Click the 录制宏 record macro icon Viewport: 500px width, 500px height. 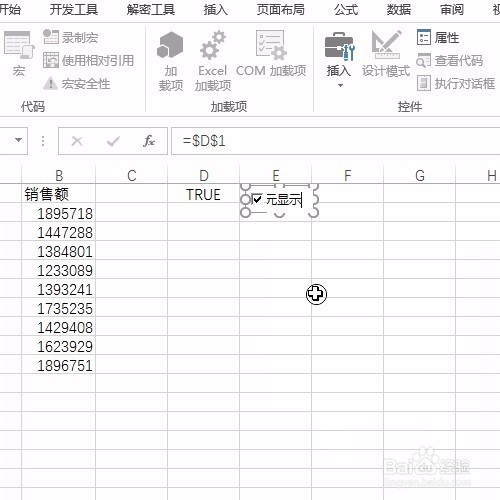[x=51, y=37]
